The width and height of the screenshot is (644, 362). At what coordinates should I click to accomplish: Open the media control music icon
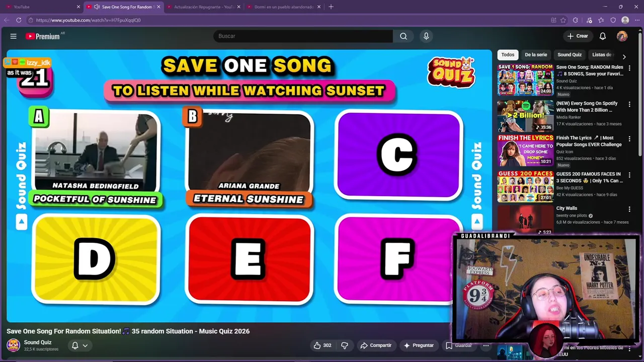pos(589,20)
